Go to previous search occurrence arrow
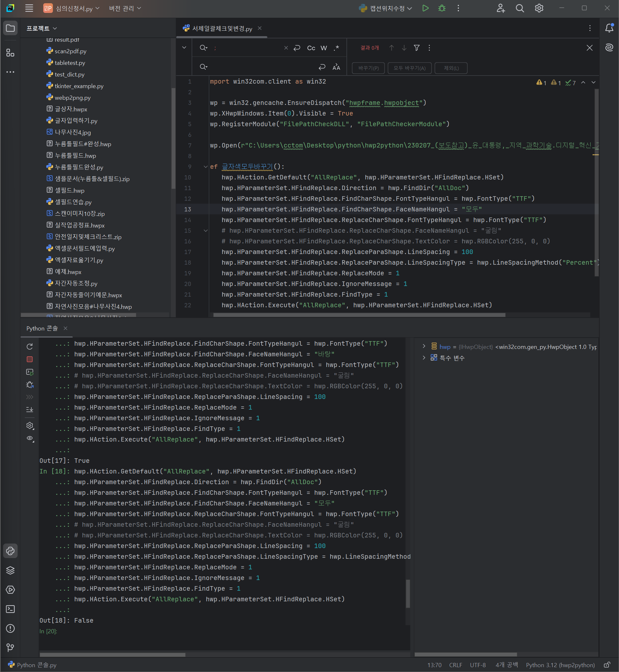The width and height of the screenshot is (619, 672). point(391,48)
